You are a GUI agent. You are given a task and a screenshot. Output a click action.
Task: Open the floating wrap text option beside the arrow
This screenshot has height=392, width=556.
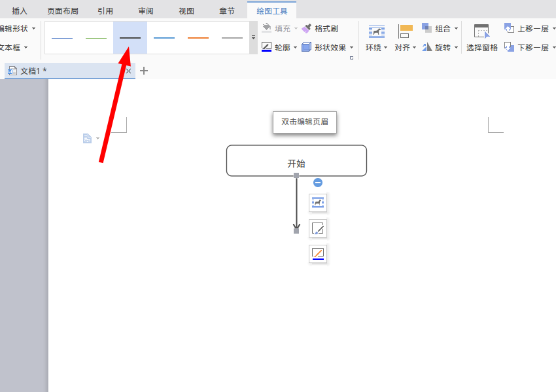click(x=318, y=203)
